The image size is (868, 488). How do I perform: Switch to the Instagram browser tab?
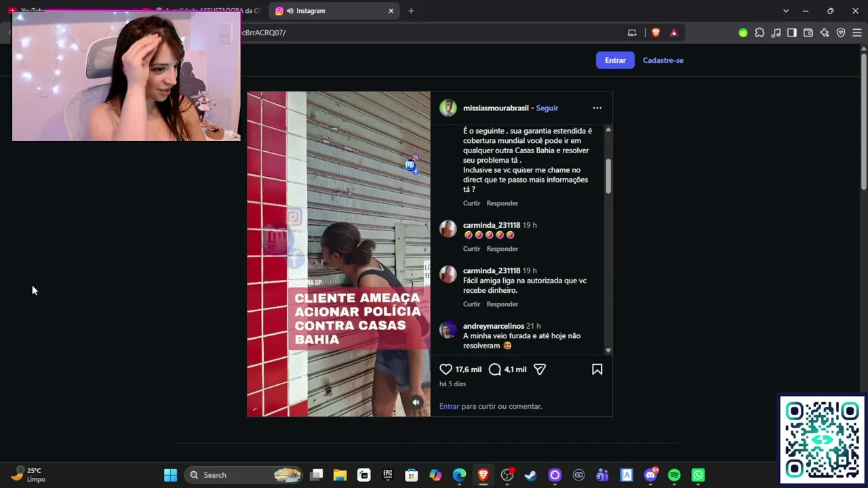[334, 11]
